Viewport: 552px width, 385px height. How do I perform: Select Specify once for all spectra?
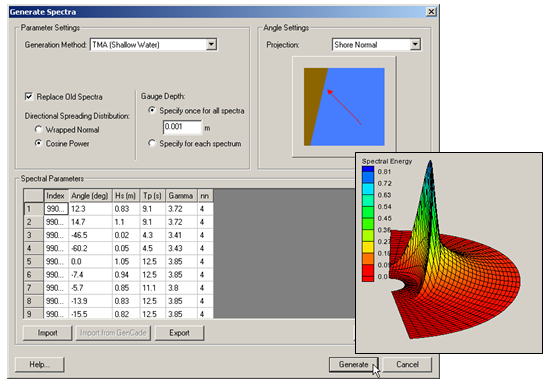pos(152,111)
